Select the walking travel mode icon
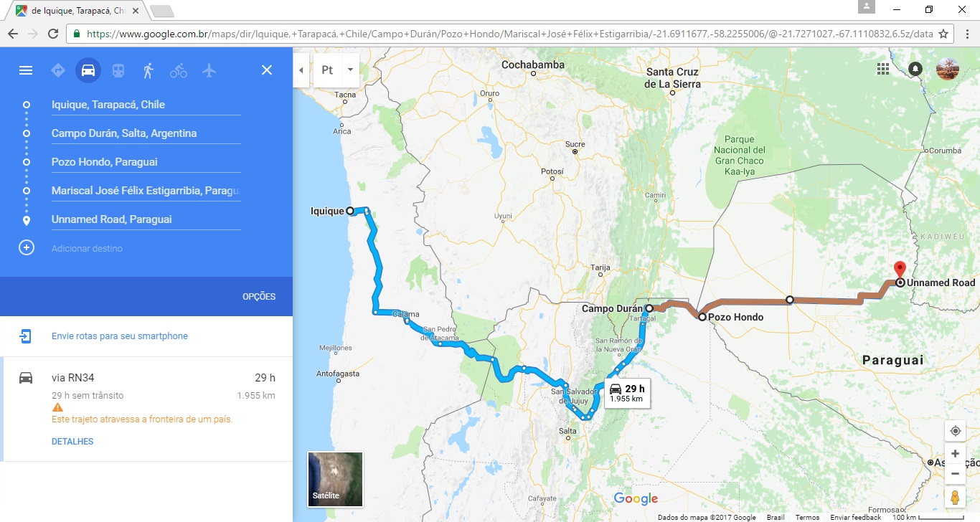 tap(149, 70)
